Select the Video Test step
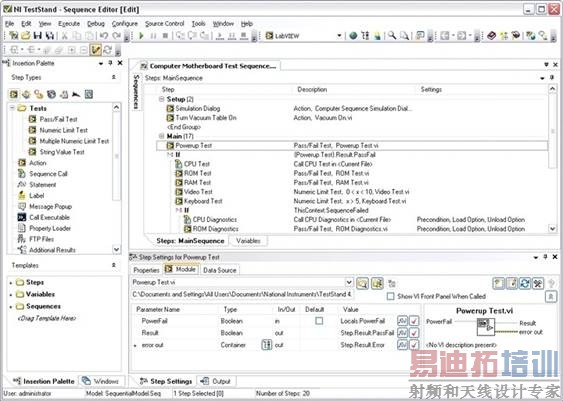This screenshot has width=563, height=401. point(198,192)
